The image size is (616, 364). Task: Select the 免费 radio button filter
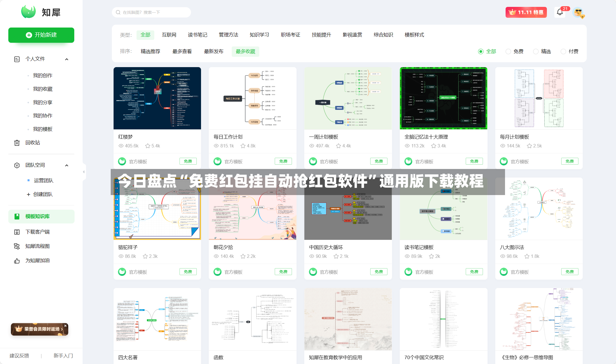[508, 52]
